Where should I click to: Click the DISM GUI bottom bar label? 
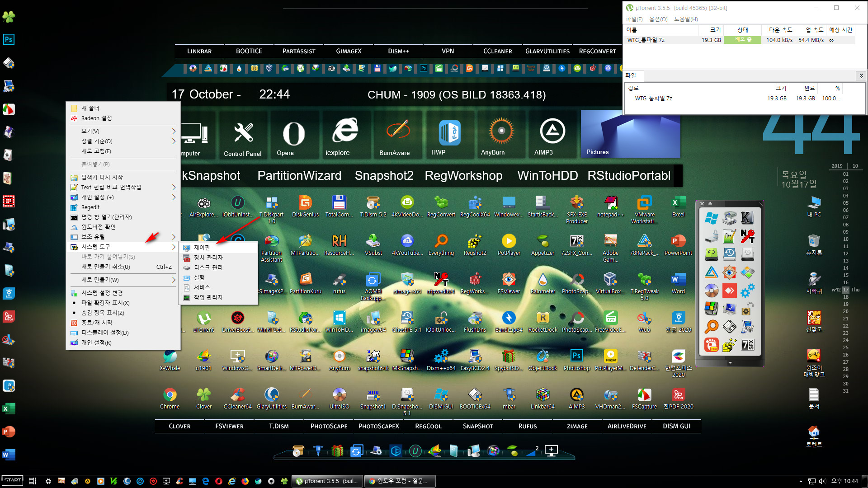(676, 426)
